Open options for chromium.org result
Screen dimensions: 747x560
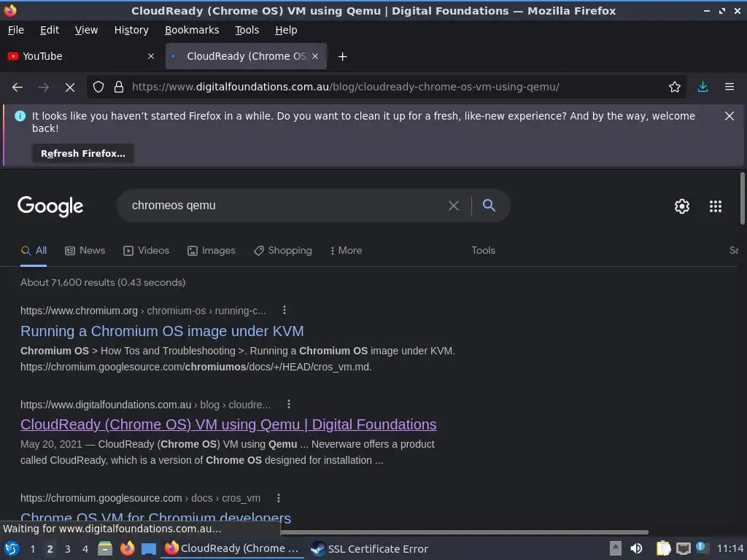[285, 311]
